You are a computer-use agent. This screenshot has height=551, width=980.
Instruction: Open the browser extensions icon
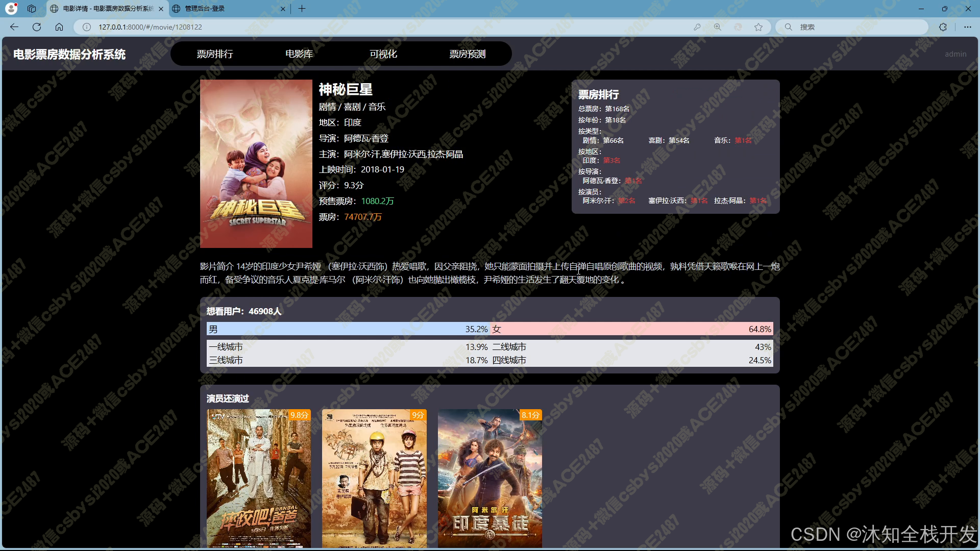click(943, 27)
